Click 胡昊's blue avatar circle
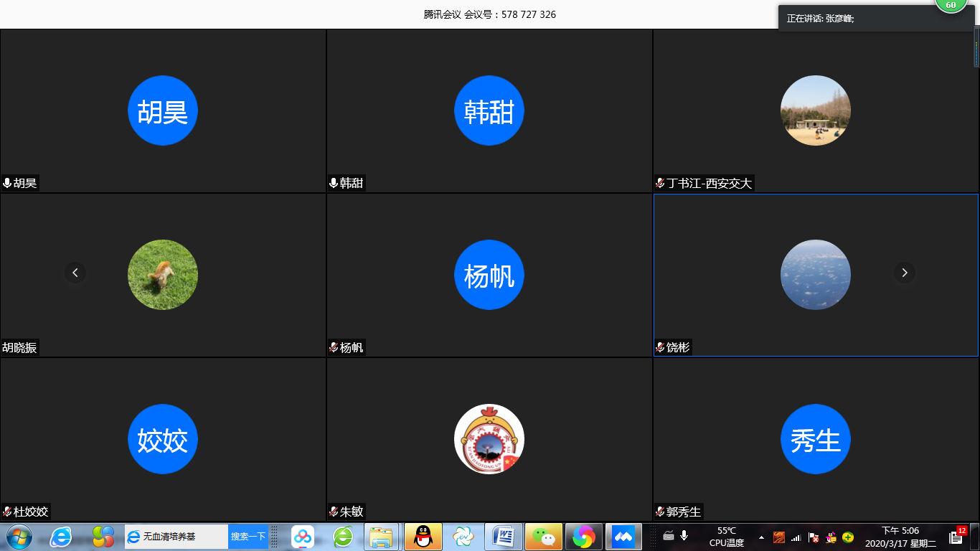The image size is (980, 551). (163, 110)
